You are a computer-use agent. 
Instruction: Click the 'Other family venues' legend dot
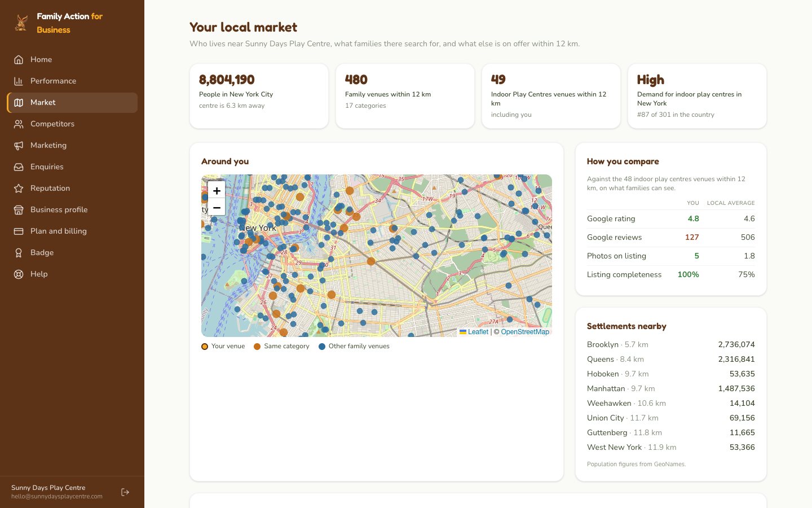coord(322,347)
